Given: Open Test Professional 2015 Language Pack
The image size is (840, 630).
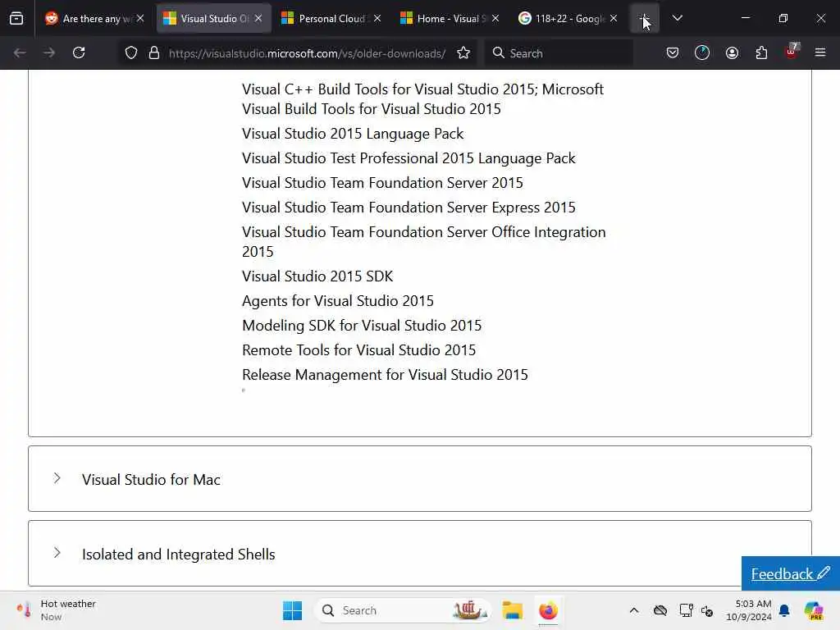Looking at the screenshot, I should [x=409, y=158].
